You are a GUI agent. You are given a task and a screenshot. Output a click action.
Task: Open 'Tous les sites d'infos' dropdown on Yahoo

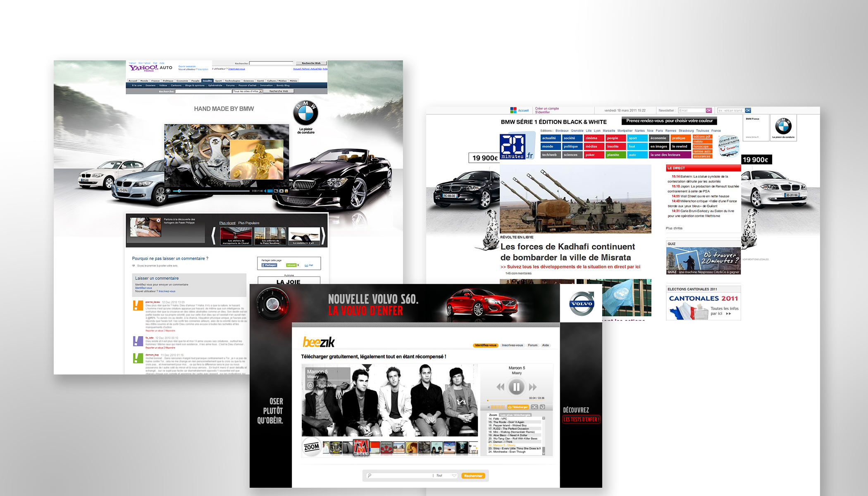tap(248, 91)
